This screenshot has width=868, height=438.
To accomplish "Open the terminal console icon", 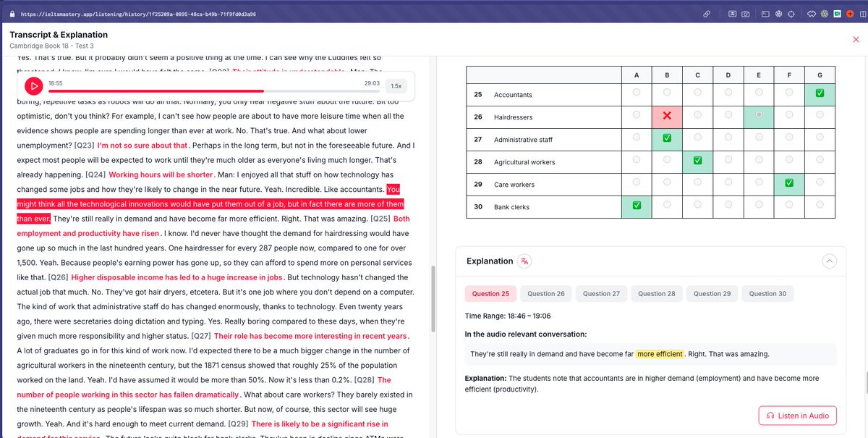I will [765, 14].
